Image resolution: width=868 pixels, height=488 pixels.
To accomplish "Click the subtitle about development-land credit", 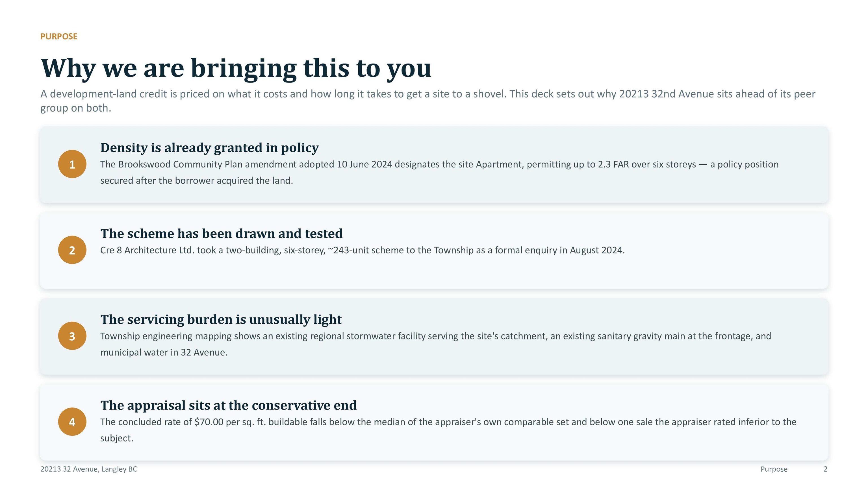I will 428,101.
